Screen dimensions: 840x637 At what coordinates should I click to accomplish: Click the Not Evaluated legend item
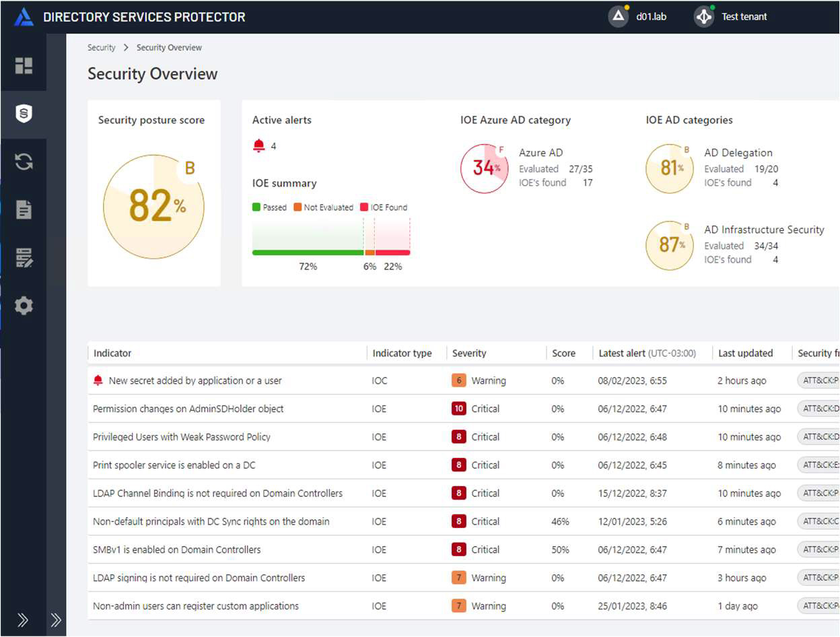coord(323,207)
